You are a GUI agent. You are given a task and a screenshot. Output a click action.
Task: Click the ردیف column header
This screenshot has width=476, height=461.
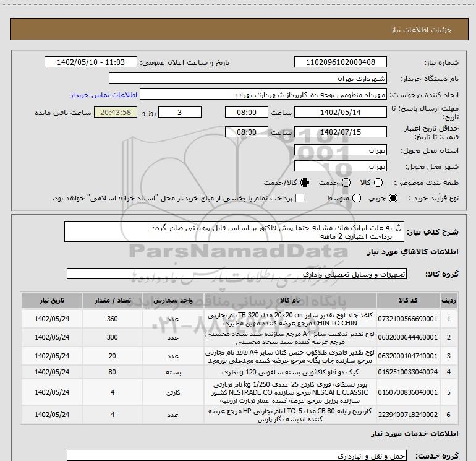tap(449, 300)
